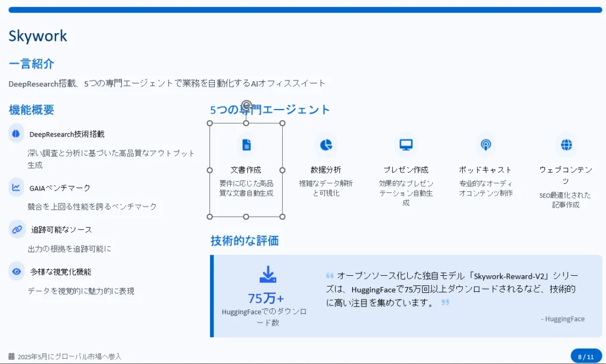This screenshot has width=606, height=364.
Task: Select the pie chart icon above 数据分析
Action: click(x=326, y=145)
